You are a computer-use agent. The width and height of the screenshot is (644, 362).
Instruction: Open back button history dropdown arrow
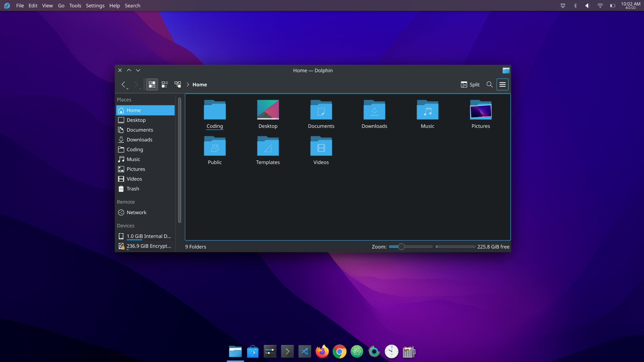point(127,89)
